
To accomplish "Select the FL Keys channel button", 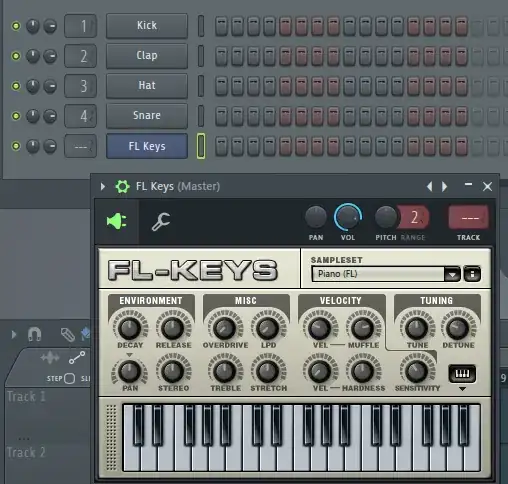I will 147,146.
